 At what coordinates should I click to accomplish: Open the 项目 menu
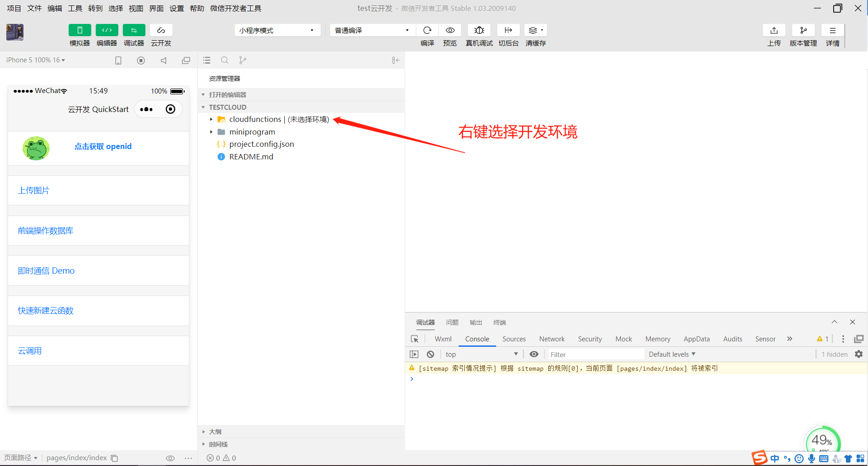(14, 8)
